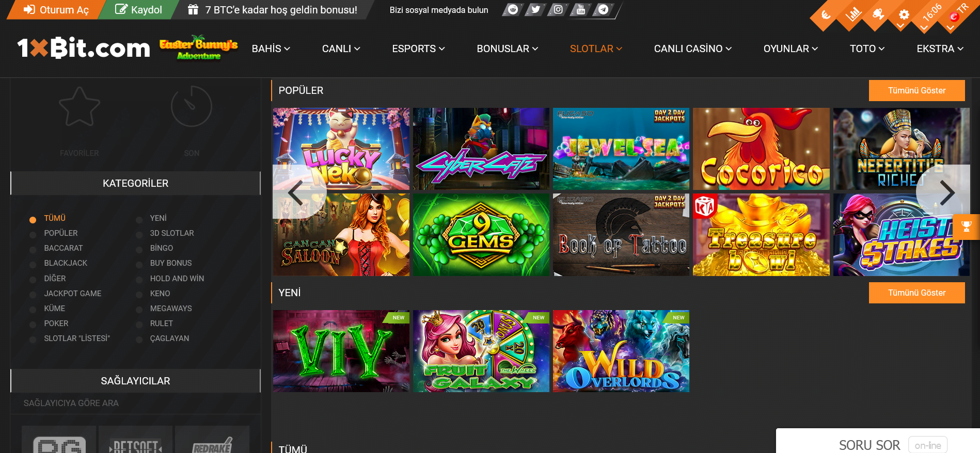
Task: Open the TOTO menu
Action: click(867, 48)
